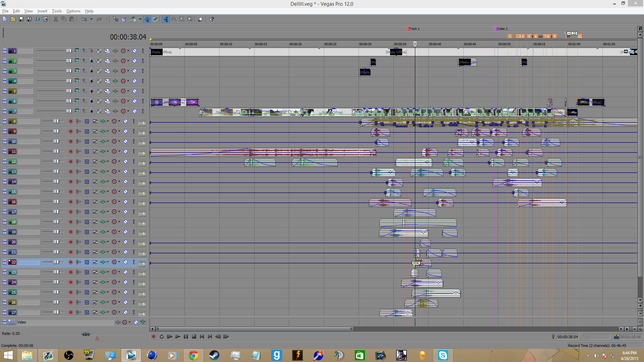The height and width of the screenshot is (362, 644).
Task: Mute video track 2
Action: [x=135, y=61]
